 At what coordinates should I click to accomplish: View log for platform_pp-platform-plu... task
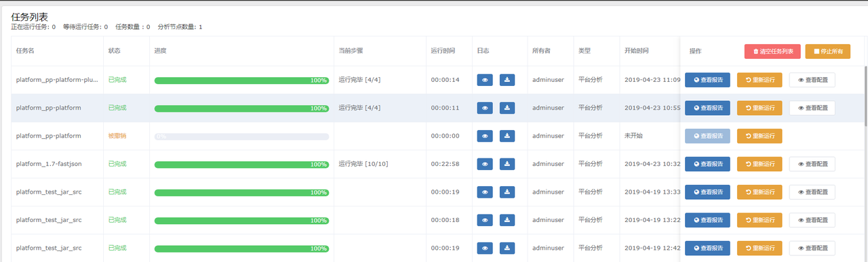coord(485,80)
